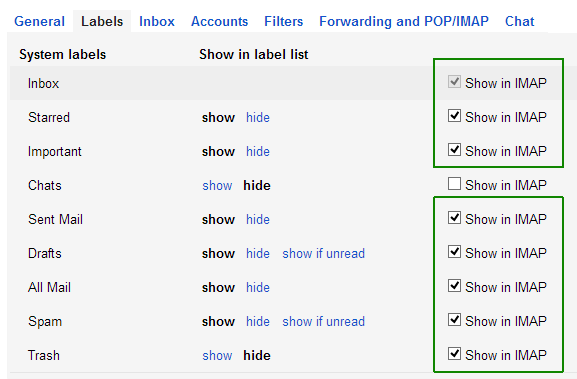Show the Chats label in list
The width and height of the screenshot is (577, 379).
point(217,185)
